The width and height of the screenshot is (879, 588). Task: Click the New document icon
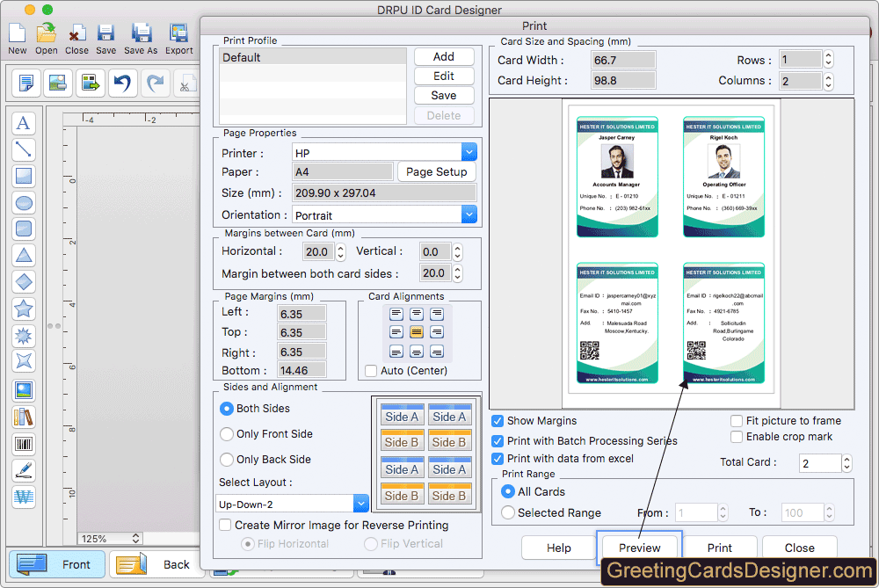pyautogui.click(x=17, y=33)
